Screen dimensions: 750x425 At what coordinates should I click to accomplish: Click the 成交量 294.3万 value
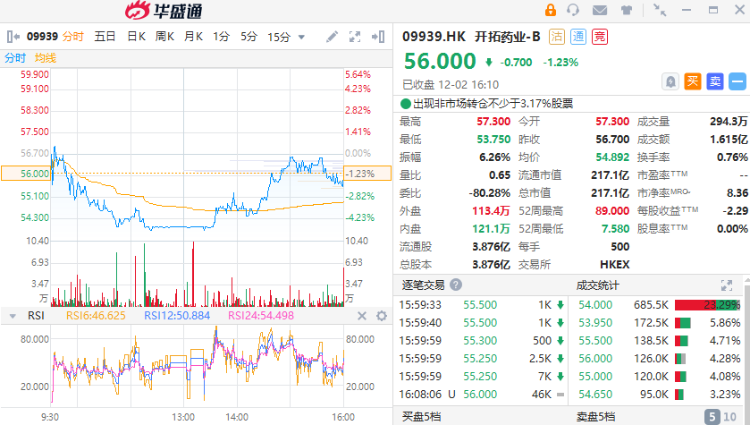coord(728,121)
